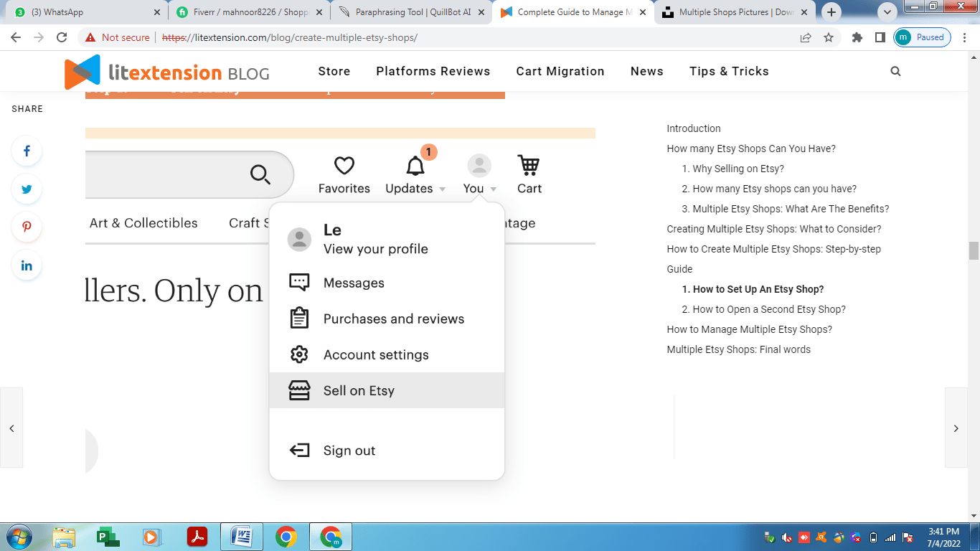
Task: Bookmark this page with star icon
Action: coord(829,37)
